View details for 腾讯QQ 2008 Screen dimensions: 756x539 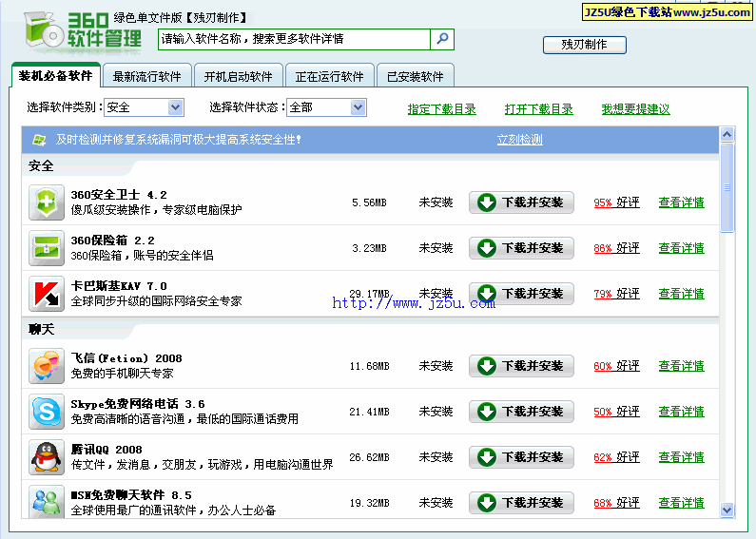click(681, 457)
